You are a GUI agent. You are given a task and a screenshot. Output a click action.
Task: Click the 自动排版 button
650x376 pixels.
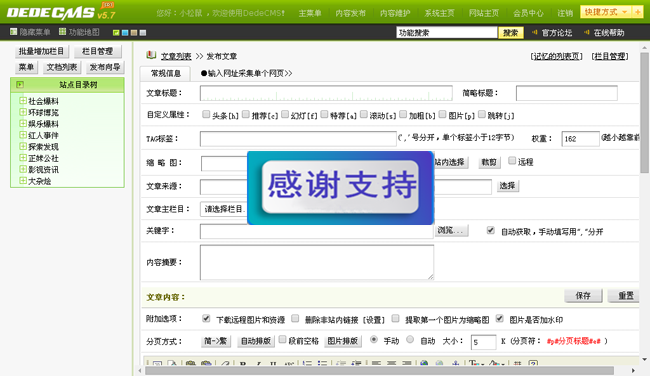pyautogui.click(x=256, y=341)
